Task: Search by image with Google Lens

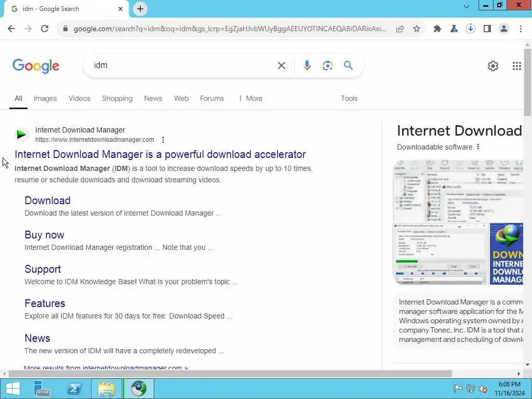Action: [327, 65]
